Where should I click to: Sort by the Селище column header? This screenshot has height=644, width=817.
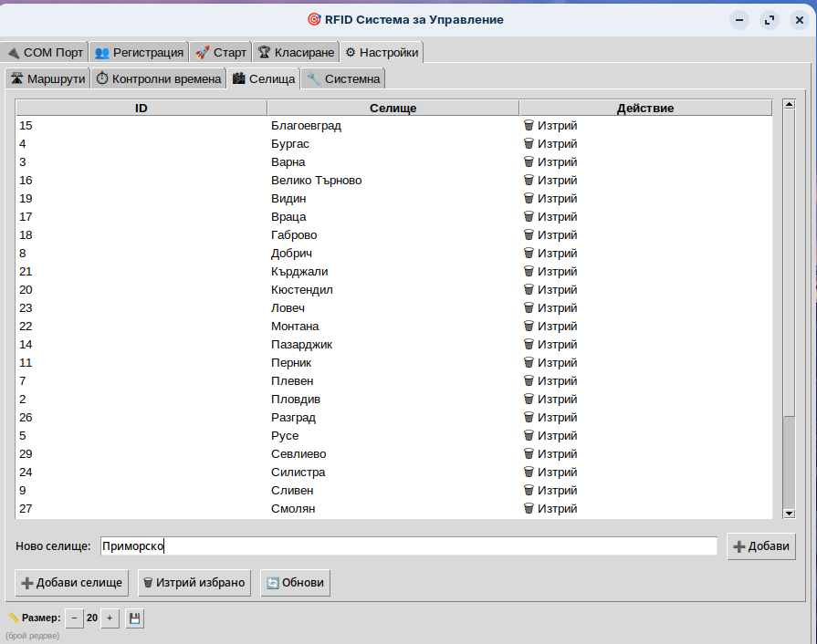click(x=393, y=109)
